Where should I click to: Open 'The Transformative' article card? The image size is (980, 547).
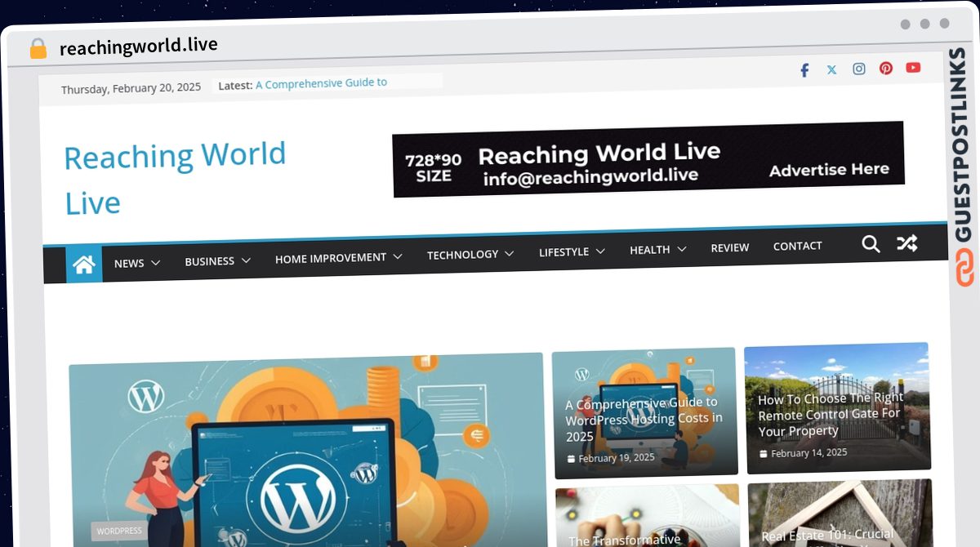[625, 540]
